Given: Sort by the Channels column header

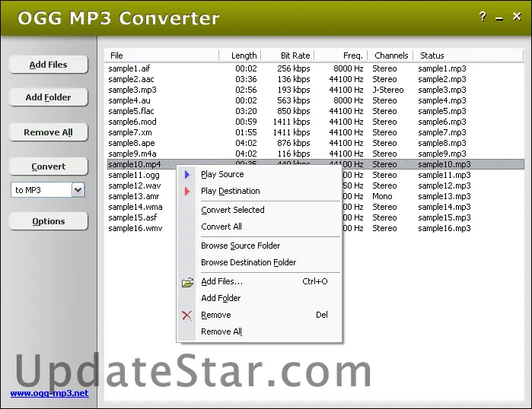Looking at the screenshot, I should [x=390, y=55].
